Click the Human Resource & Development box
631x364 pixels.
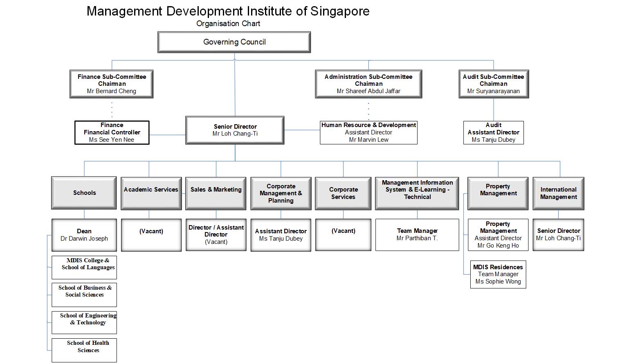368,132
